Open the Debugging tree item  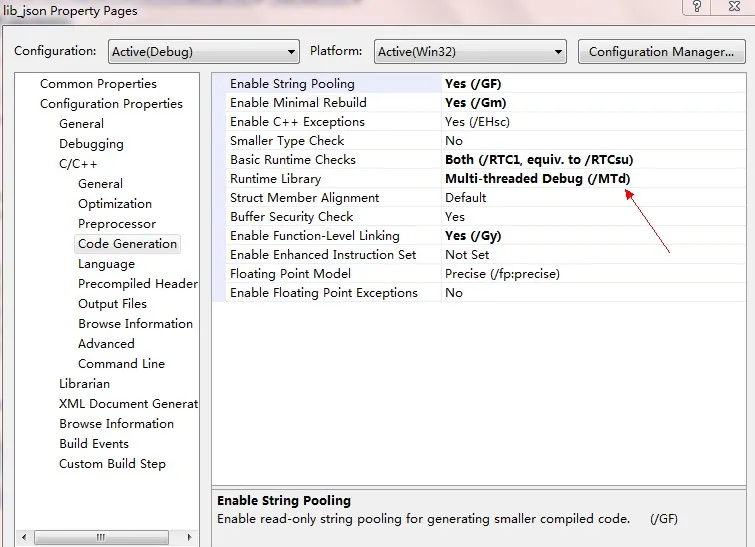tap(91, 144)
